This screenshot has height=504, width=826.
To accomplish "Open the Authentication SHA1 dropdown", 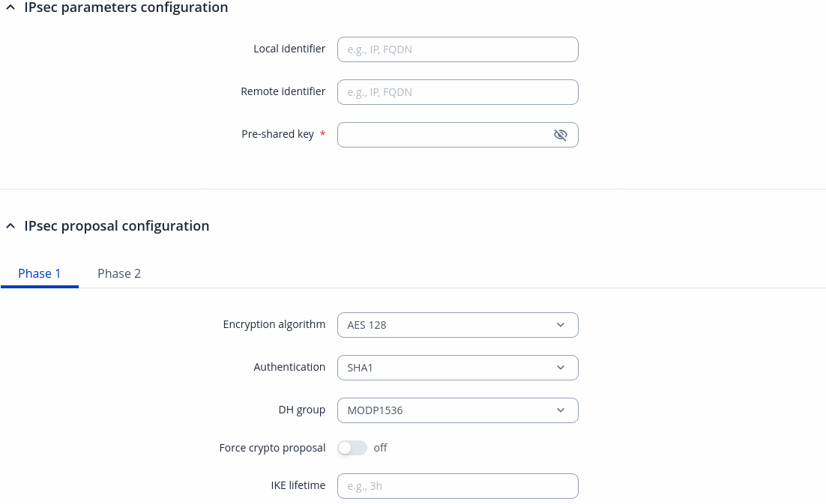I will pos(457,368).
